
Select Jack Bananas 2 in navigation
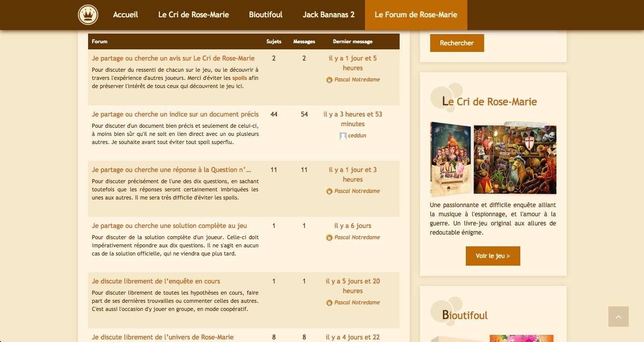click(x=329, y=15)
